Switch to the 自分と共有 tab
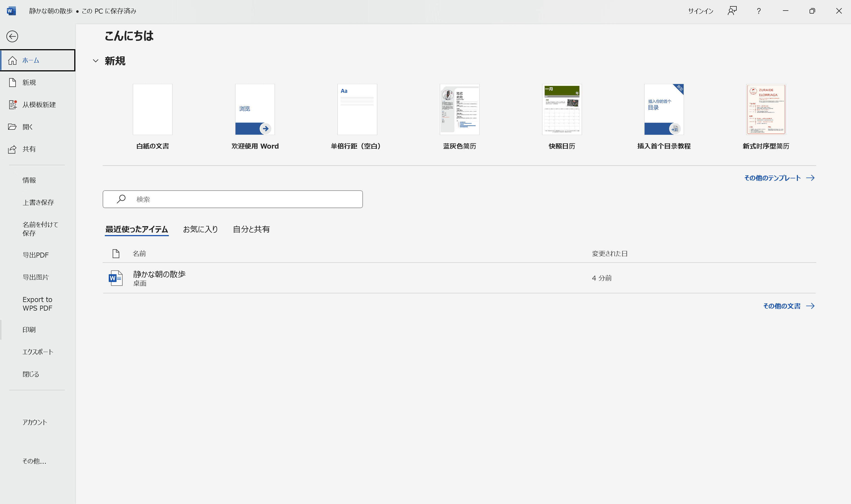851x504 pixels. 251,229
